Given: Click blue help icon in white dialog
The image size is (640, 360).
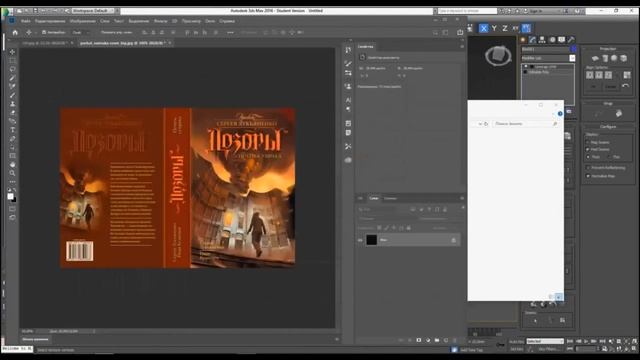Looking at the screenshot, I should tap(560, 113).
